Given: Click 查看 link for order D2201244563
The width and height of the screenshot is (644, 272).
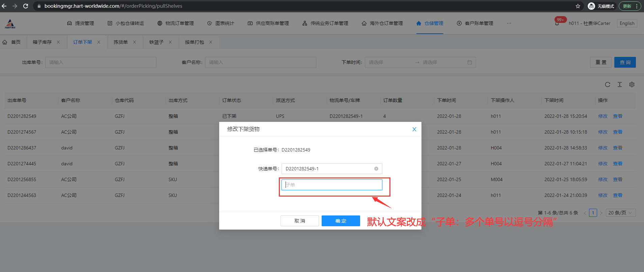Looking at the screenshot, I should pyautogui.click(x=617, y=195).
